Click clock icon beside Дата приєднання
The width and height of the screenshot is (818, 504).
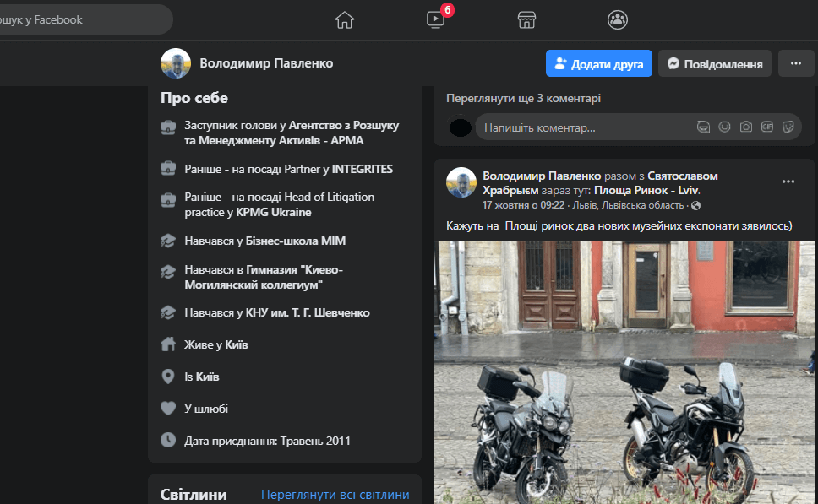(x=168, y=440)
